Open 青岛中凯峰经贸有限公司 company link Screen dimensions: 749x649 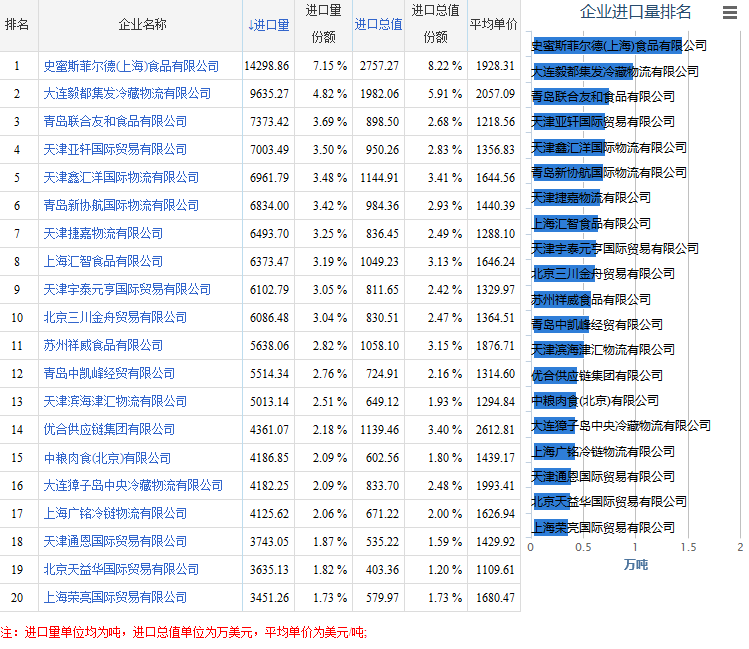pos(109,373)
